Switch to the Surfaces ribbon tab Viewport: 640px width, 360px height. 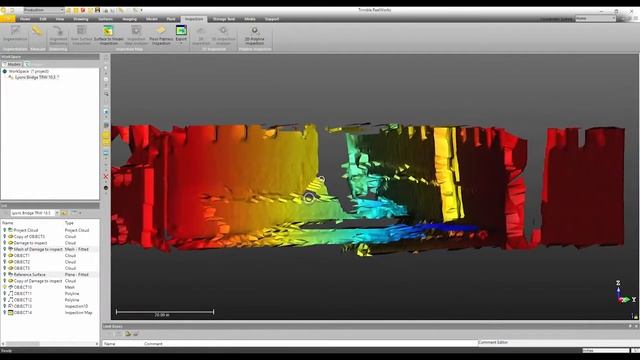tap(105, 19)
